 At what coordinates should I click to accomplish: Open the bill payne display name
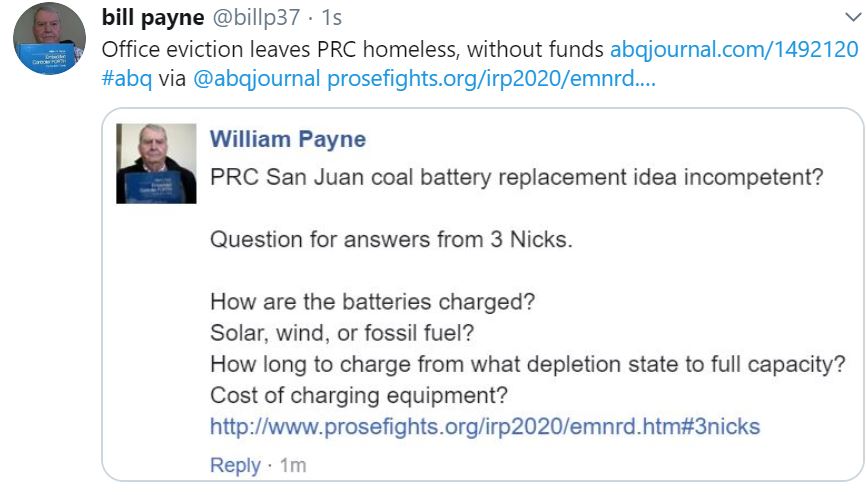click(153, 17)
